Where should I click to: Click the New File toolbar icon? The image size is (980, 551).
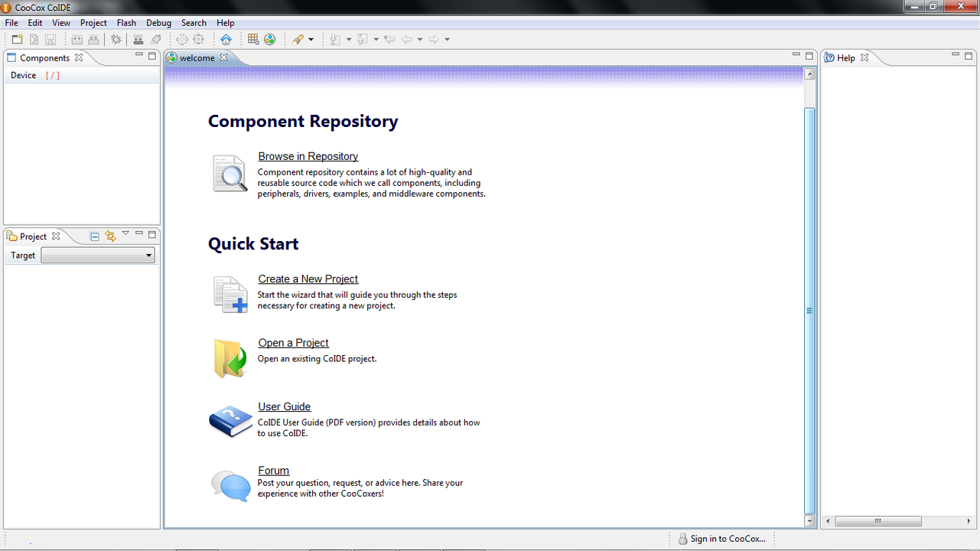34,39
